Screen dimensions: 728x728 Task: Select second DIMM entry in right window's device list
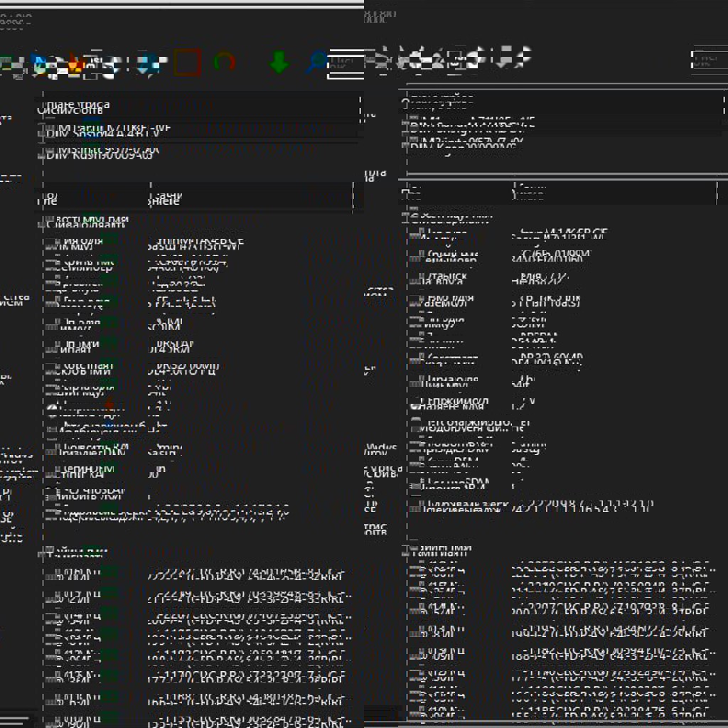(469, 144)
